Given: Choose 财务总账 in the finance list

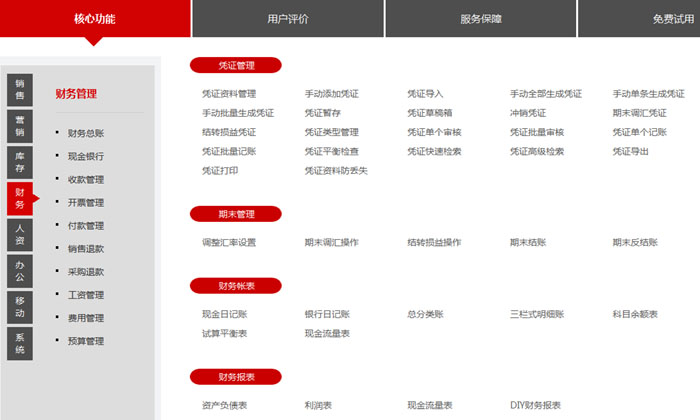Looking at the screenshot, I should 86,133.
